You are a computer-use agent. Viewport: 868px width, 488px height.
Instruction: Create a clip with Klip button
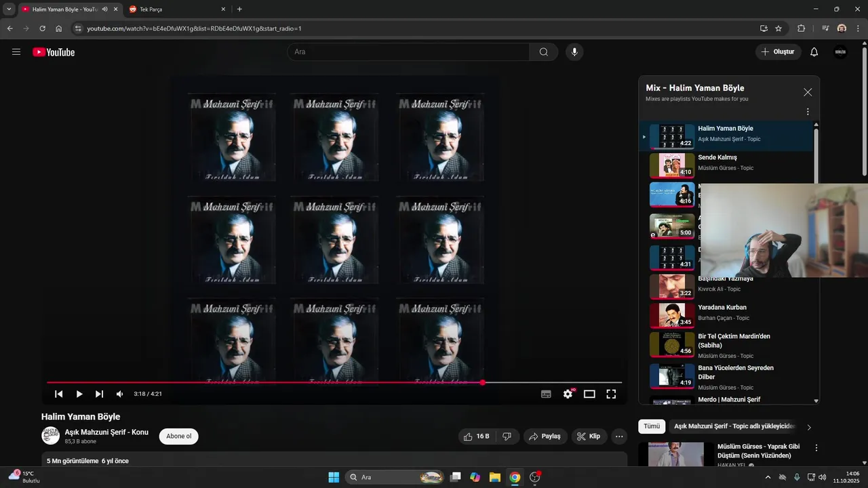pos(589,436)
